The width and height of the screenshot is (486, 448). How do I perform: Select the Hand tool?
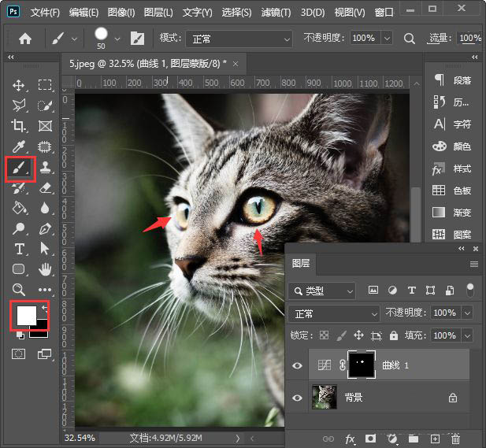point(45,269)
